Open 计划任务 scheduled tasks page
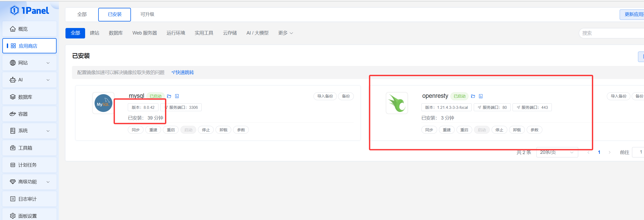Image resolution: width=644 pixels, height=220 pixels. pos(29,165)
